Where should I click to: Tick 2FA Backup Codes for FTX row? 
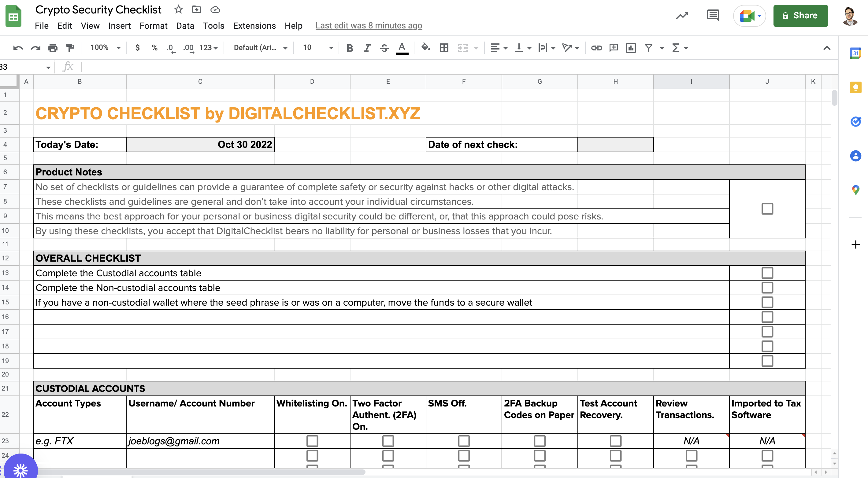pyautogui.click(x=540, y=441)
